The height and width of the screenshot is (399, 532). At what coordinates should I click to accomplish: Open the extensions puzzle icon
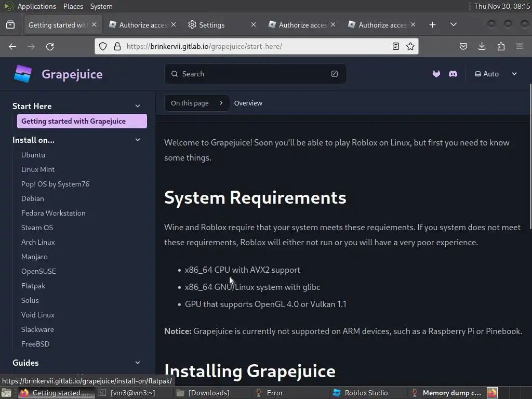(501, 46)
